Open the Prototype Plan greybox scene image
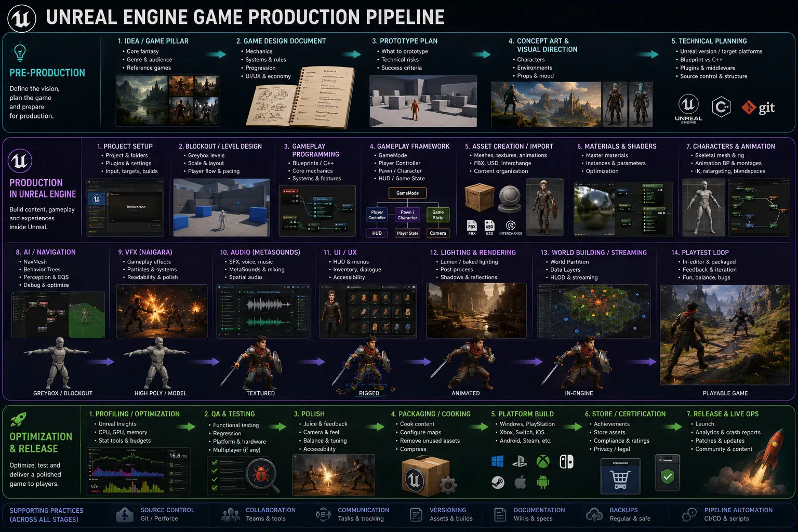This screenshot has width=798, height=532. 423,101
